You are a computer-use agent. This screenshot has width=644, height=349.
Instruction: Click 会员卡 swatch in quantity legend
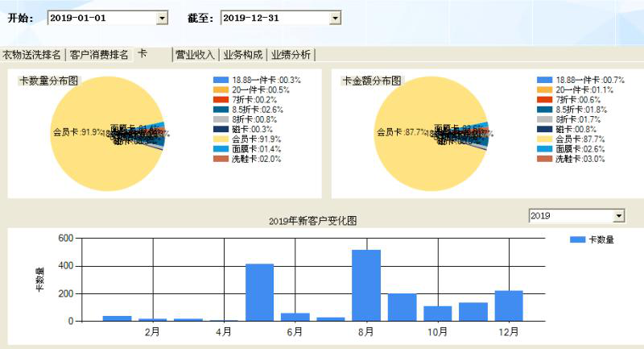click(221, 139)
